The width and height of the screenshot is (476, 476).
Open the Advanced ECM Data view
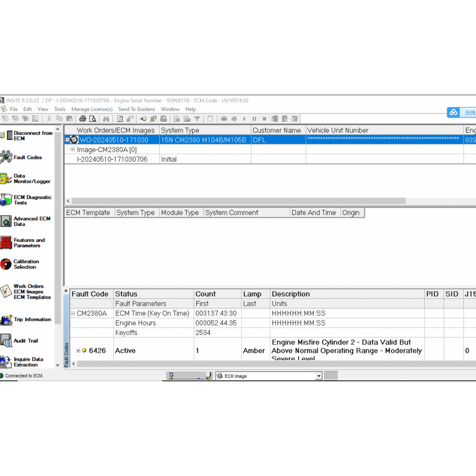point(10,220)
